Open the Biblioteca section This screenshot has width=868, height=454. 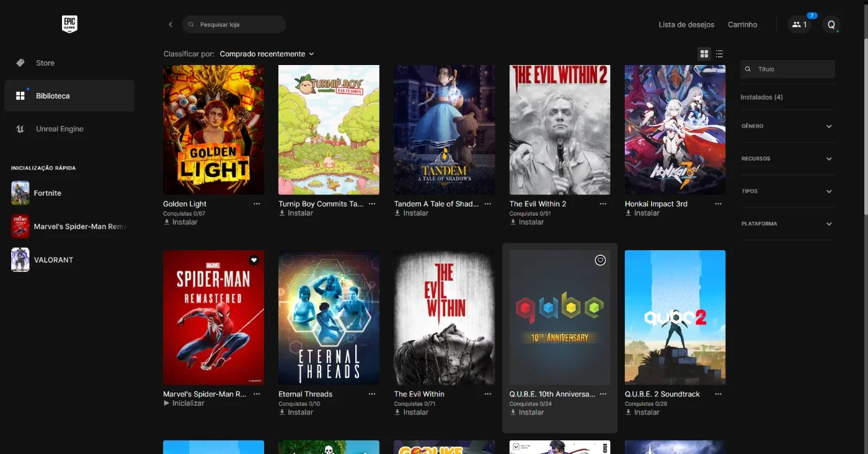pyautogui.click(x=69, y=96)
